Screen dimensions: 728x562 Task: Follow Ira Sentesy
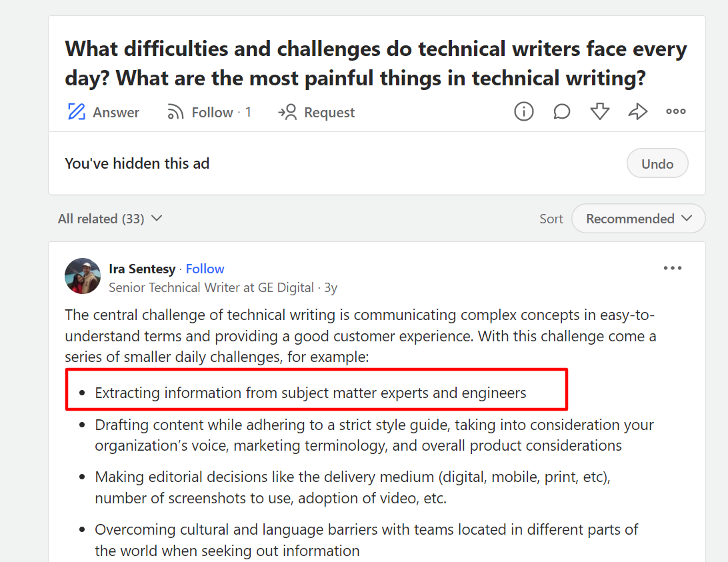[205, 269]
